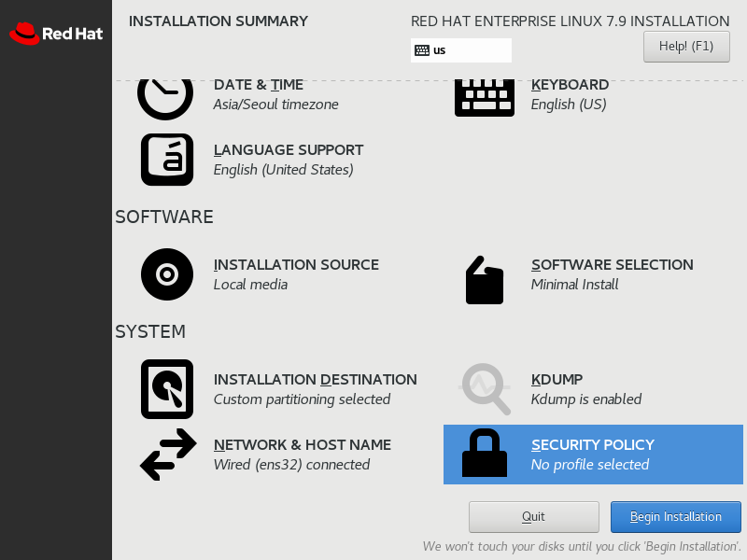Open the KDUMP label
Screen dimensions: 747x560
557,380
